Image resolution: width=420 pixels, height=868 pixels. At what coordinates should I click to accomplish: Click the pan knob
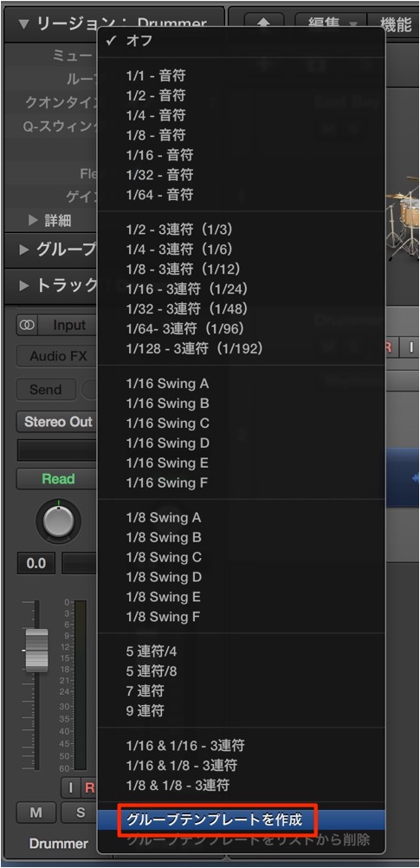[x=58, y=521]
